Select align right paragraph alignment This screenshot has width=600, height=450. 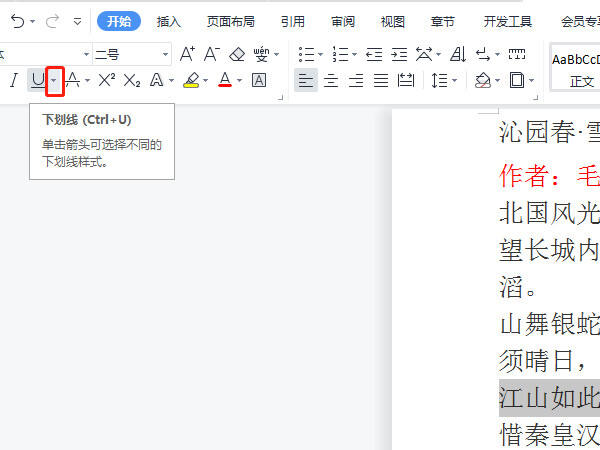(x=356, y=80)
